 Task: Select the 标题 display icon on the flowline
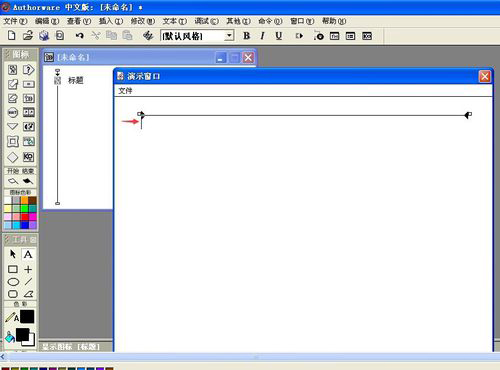point(58,80)
